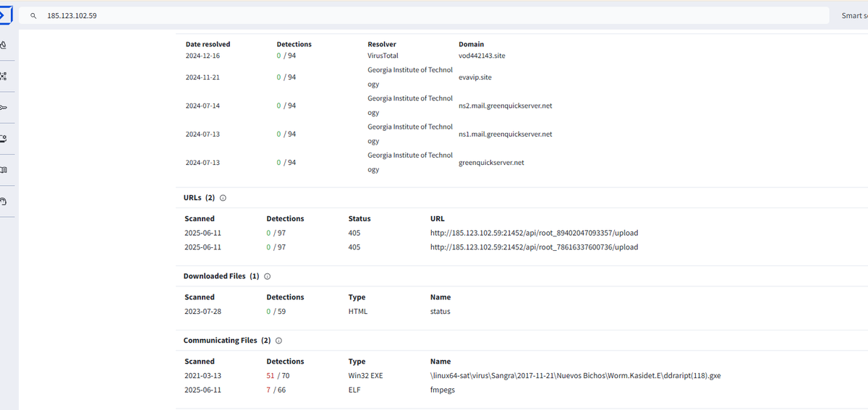The image size is (868, 410).
Task: Open the book icon in the sidebar
Action: [4, 170]
